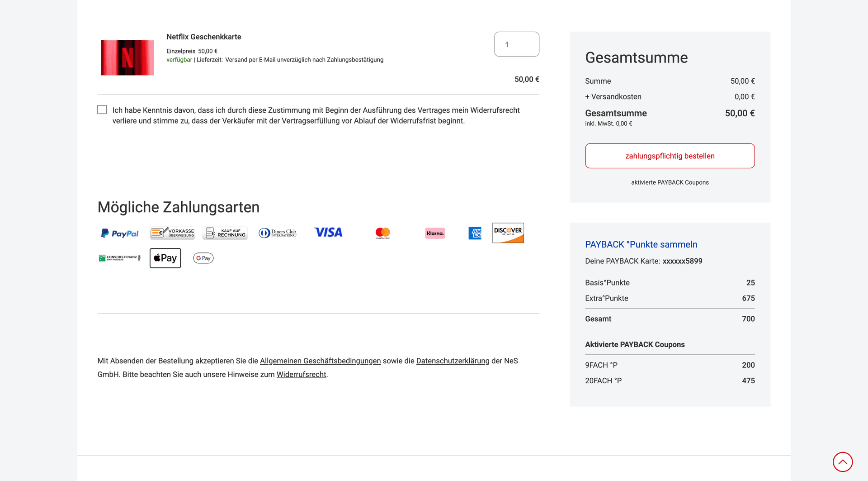
Task: Select PayPal as payment method
Action: 119,233
